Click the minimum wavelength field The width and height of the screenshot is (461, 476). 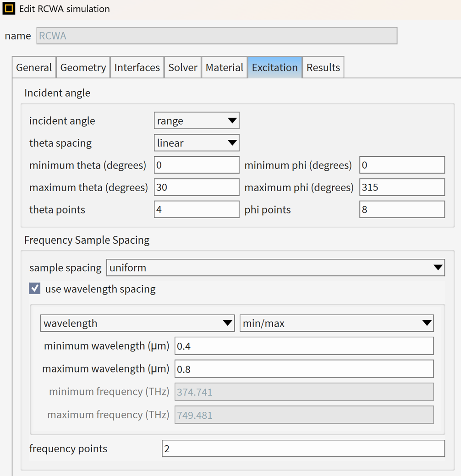click(304, 346)
